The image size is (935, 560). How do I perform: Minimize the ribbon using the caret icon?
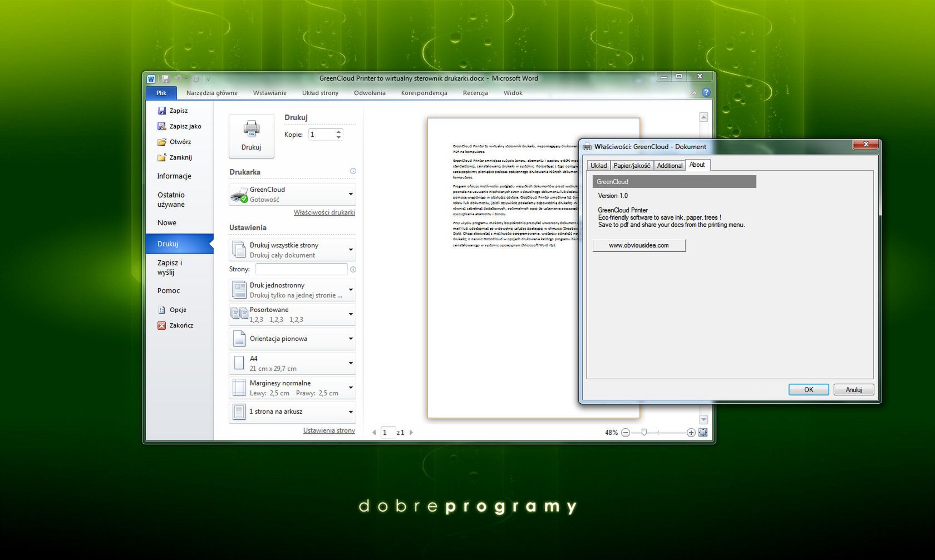(694, 93)
